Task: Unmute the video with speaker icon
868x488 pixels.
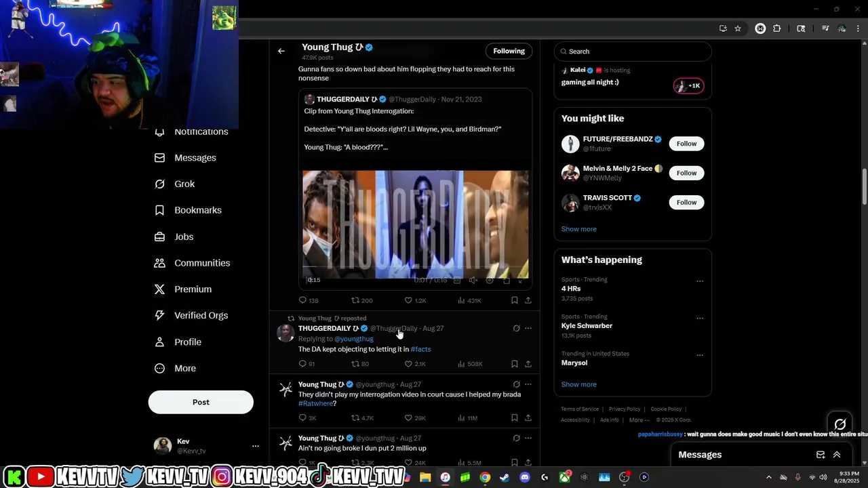Action: coord(473,280)
